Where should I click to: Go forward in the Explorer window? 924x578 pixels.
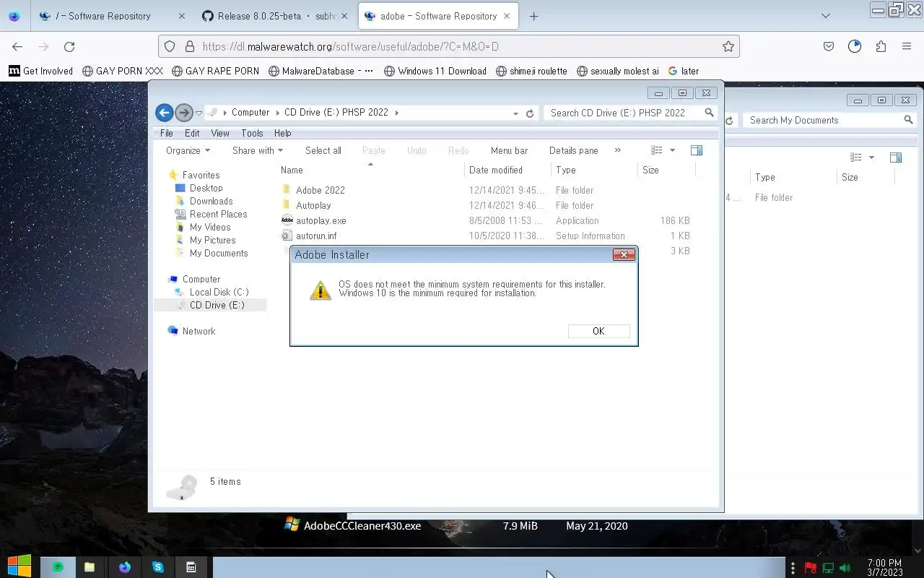[x=184, y=113]
